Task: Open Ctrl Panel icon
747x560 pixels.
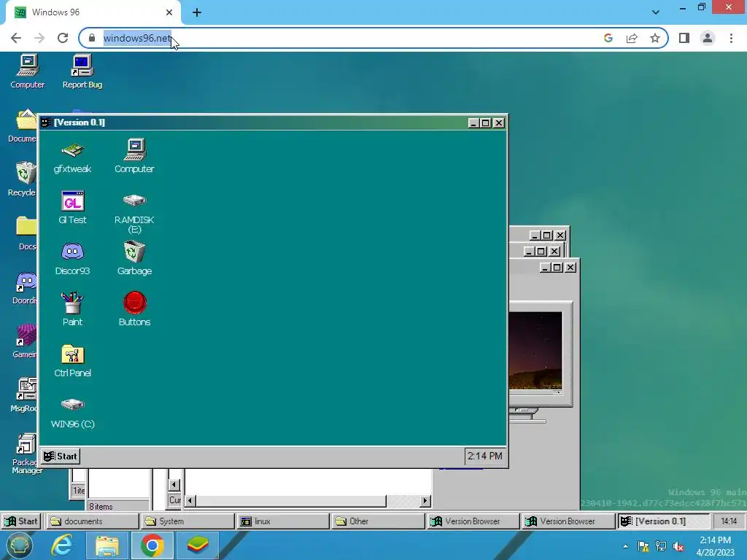Action: pyautogui.click(x=72, y=360)
